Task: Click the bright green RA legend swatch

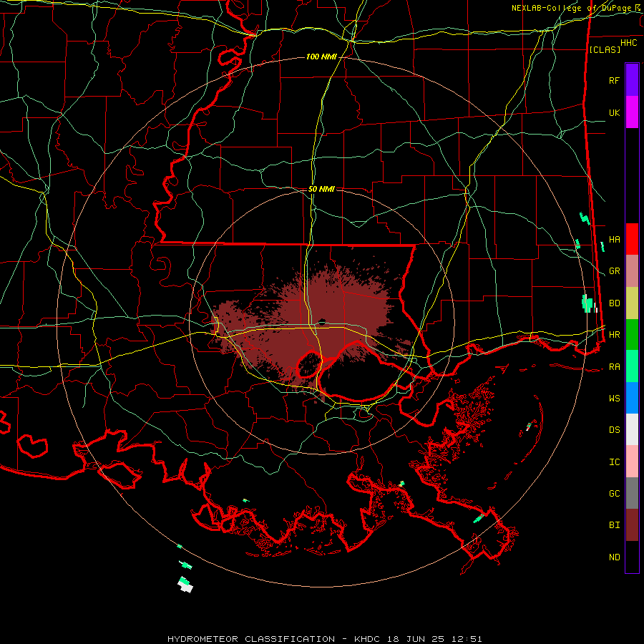Action: coord(632,366)
